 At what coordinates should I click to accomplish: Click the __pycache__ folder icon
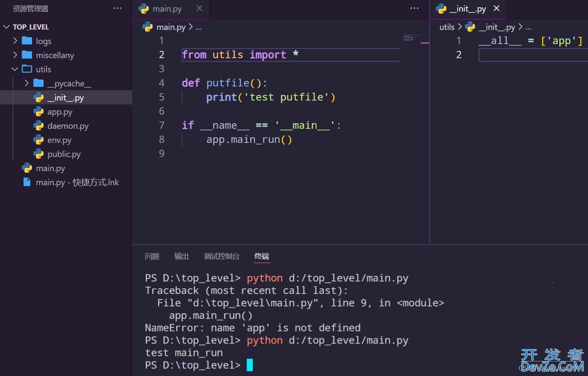click(38, 83)
